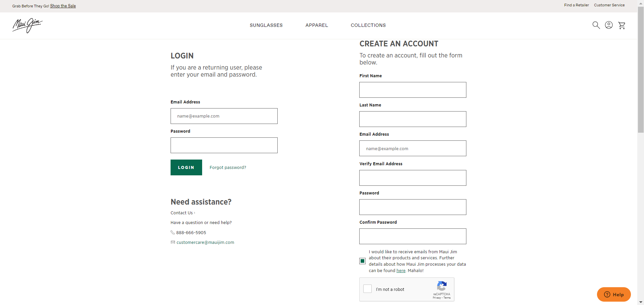Screen dimensions: 644x305
Task: Open the shopping cart icon
Action: (x=622, y=26)
